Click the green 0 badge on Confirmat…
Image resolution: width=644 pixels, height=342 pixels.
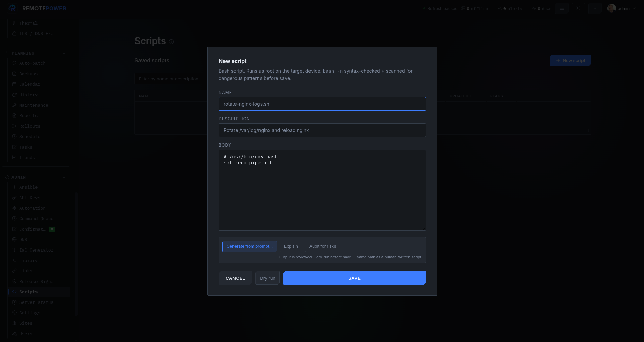[52, 229]
